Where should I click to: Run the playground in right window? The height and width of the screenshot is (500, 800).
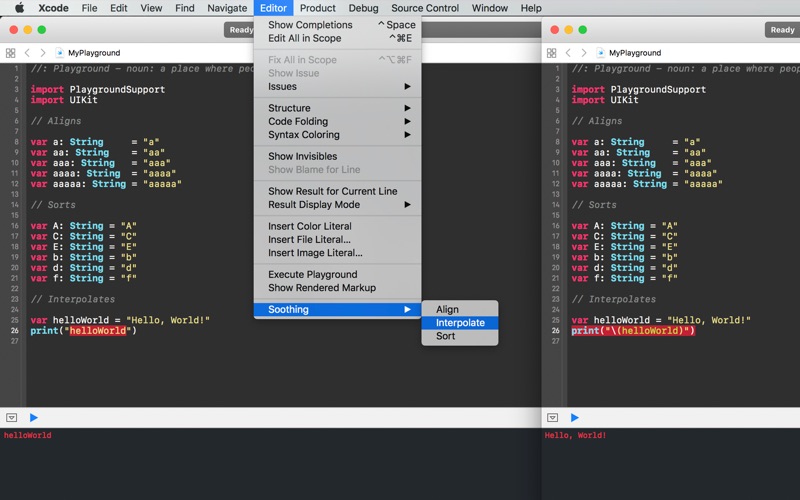tap(574, 417)
